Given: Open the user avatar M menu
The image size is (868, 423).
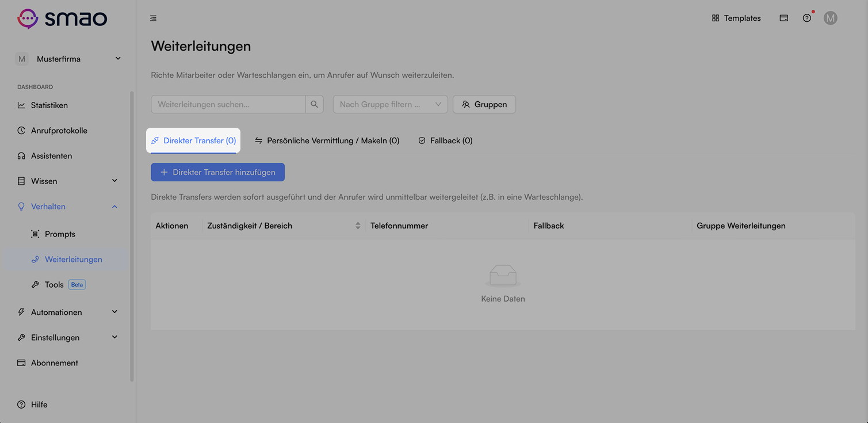Looking at the screenshot, I should (x=830, y=18).
